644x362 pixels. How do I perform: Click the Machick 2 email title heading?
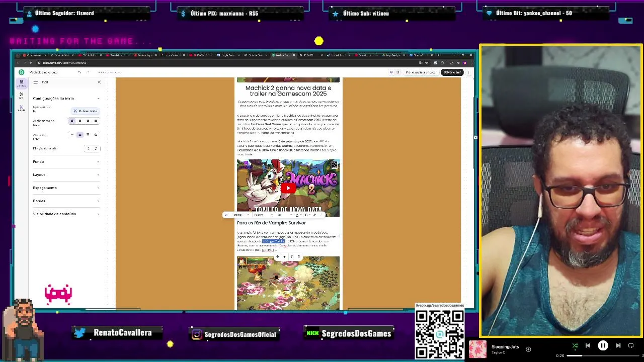click(x=288, y=90)
